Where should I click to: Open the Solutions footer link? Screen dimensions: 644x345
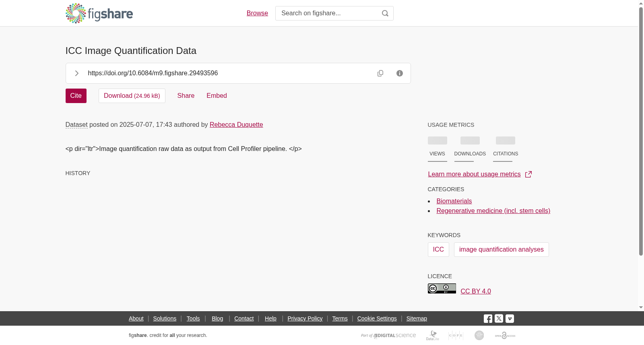[165, 318]
